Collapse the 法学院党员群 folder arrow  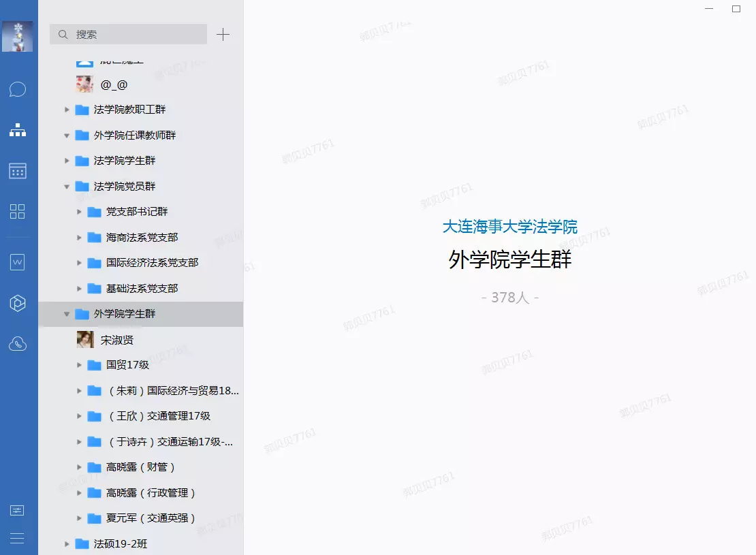pyautogui.click(x=67, y=187)
